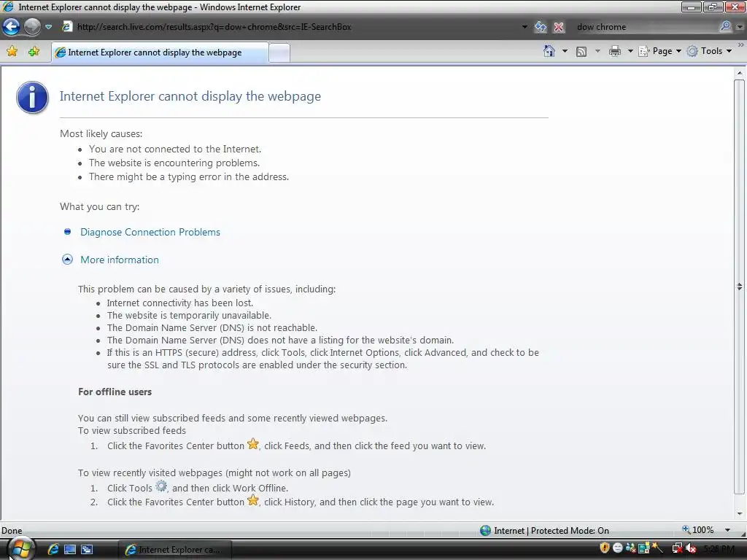Click the vertical scrollbar thumb

pyautogui.click(x=740, y=287)
